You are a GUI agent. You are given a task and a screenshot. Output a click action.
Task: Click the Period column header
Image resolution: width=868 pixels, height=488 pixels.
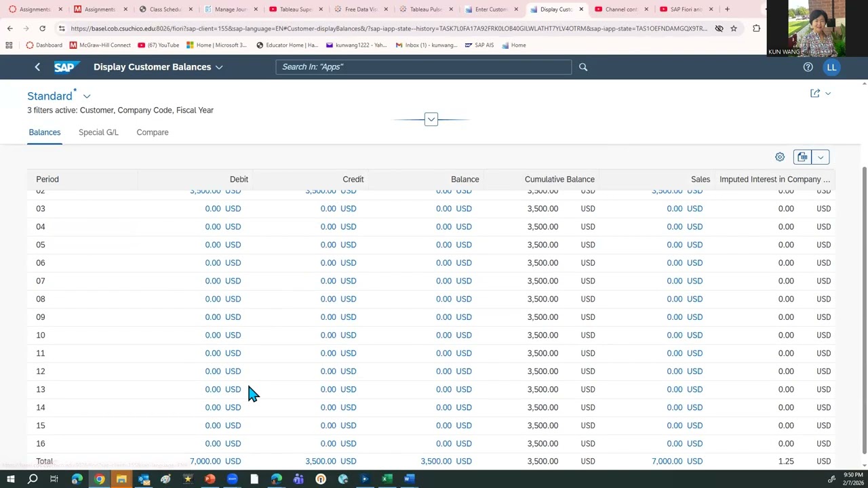[x=47, y=180]
